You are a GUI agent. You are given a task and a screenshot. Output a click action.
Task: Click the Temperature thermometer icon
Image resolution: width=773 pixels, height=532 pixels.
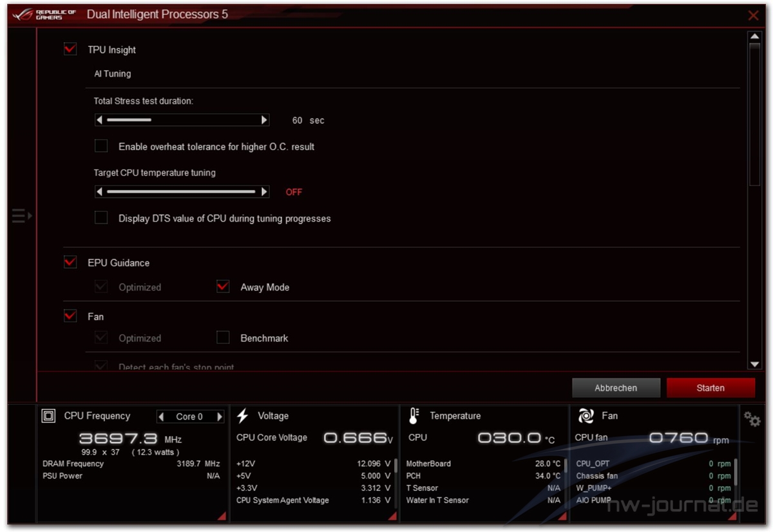(414, 416)
